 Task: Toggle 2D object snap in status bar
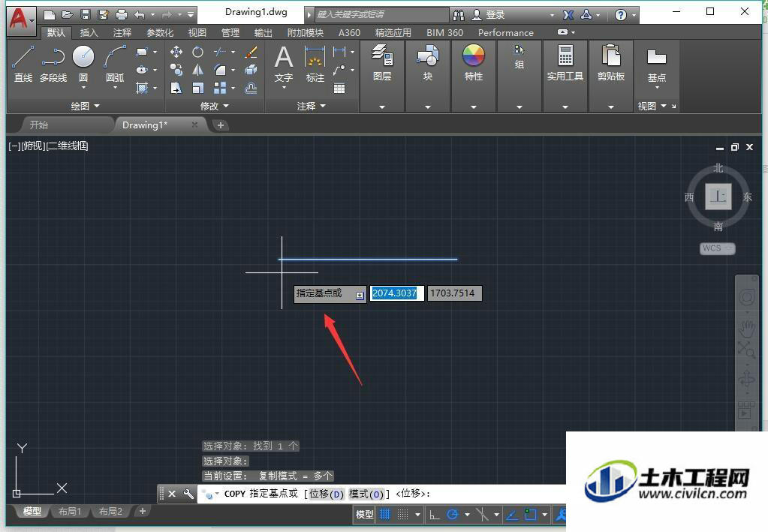531,515
